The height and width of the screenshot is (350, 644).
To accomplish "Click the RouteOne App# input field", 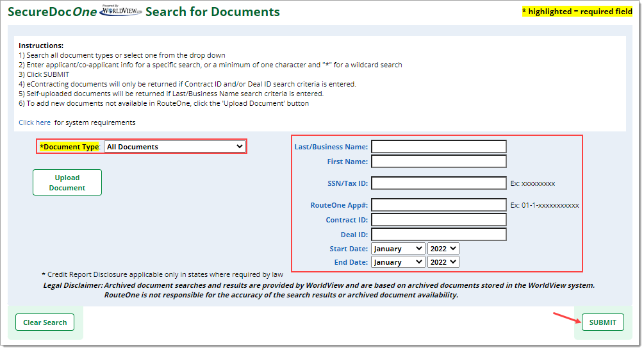I will pos(439,205).
